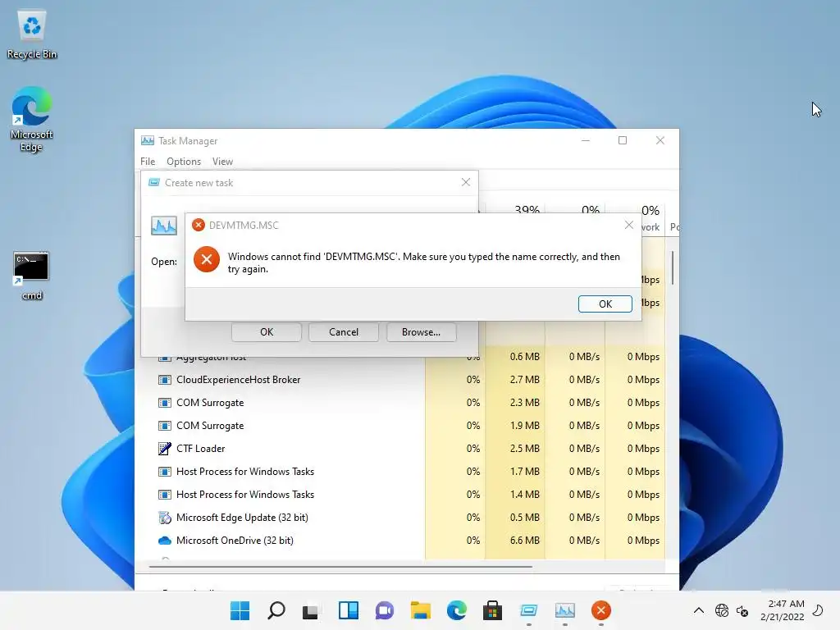Image resolution: width=840 pixels, height=630 pixels.
Task: Open the Recycle Bin desktop icon
Action: click(x=32, y=34)
